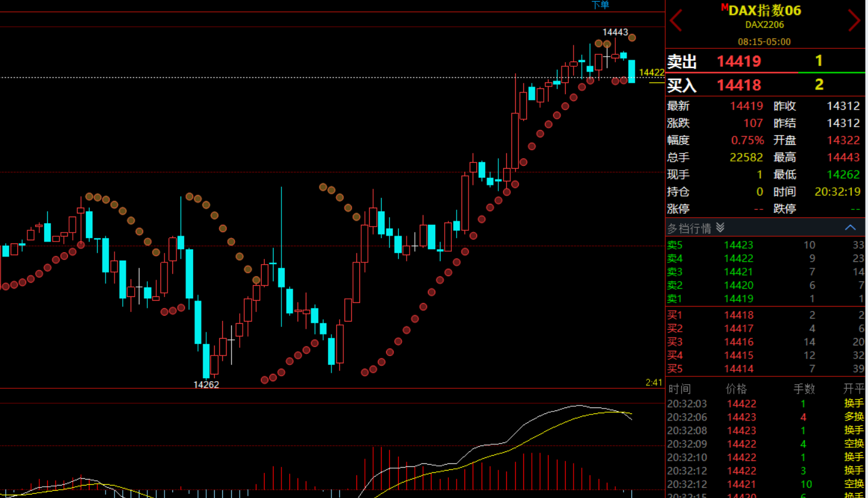Click the 总手 value 22582
Screen dimensions: 868x498
coord(747,157)
